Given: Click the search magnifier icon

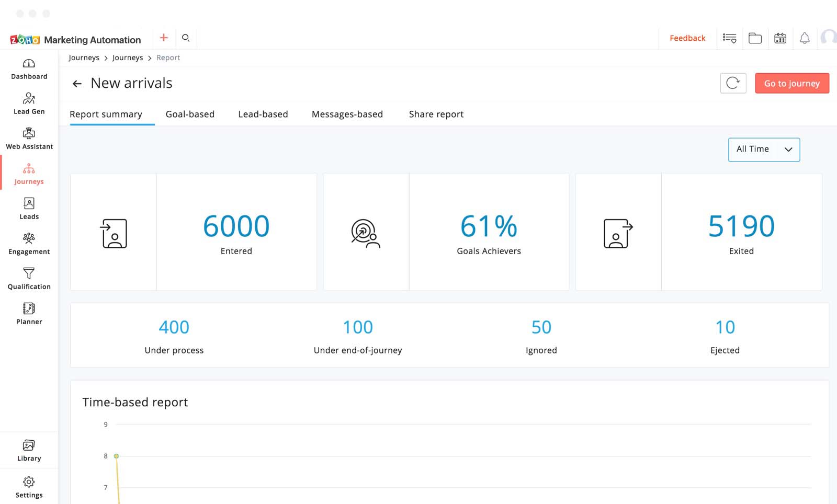Looking at the screenshot, I should coord(186,38).
